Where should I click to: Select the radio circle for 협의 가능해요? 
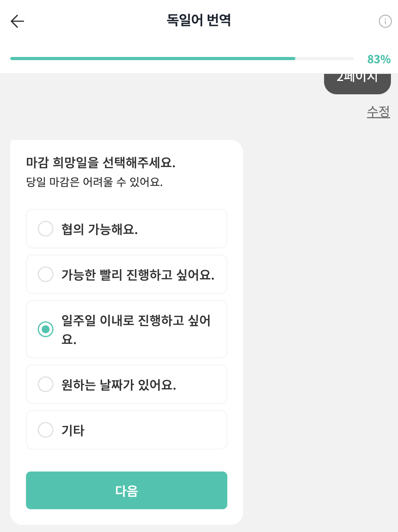click(46, 229)
